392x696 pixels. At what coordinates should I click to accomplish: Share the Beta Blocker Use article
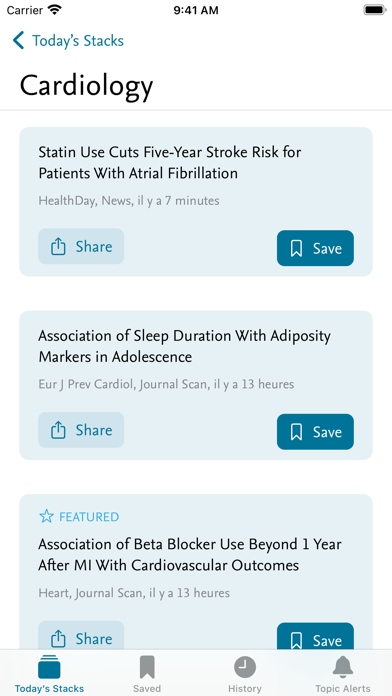click(81, 636)
